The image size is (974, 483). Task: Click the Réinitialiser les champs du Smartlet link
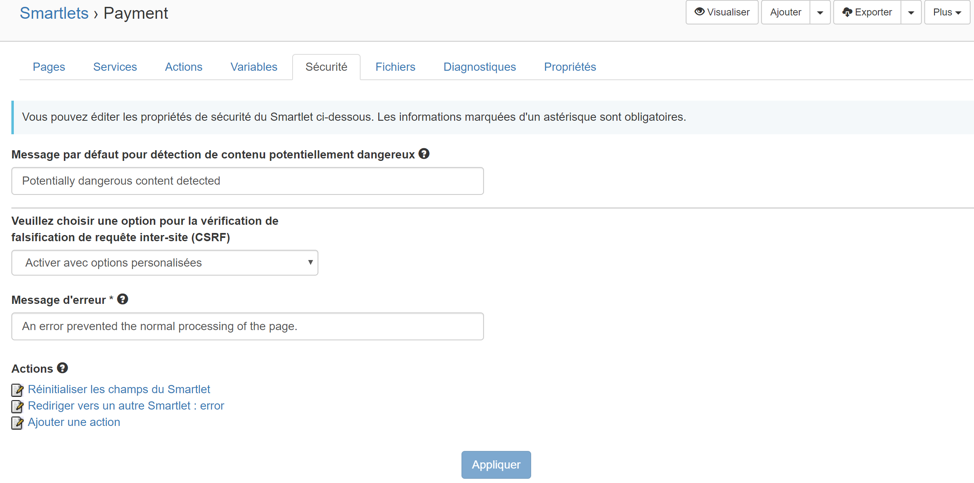pyautogui.click(x=119, y=389)
